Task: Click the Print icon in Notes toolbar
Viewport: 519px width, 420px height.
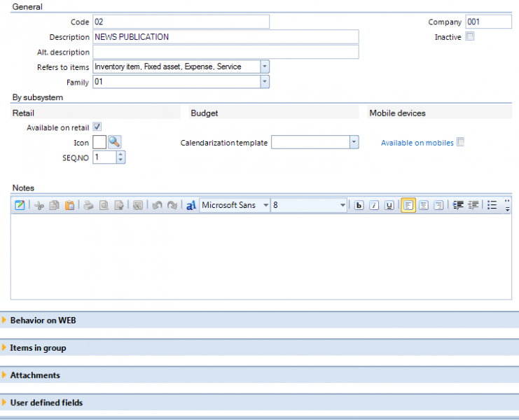Action: (88, 205)
